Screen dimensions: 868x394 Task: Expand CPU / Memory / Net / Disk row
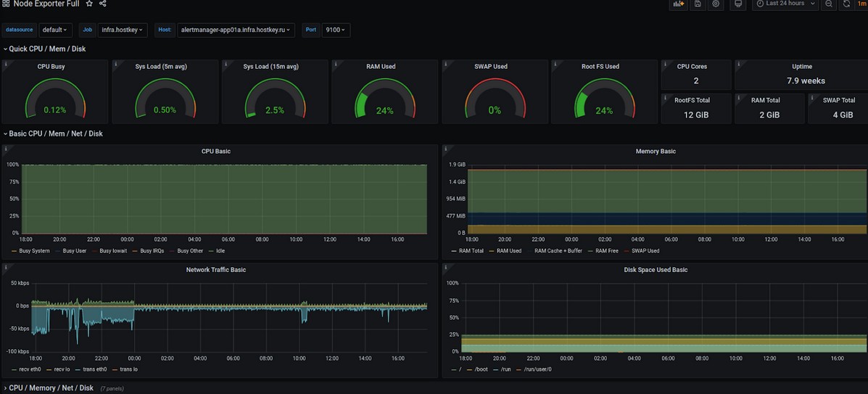51,388
